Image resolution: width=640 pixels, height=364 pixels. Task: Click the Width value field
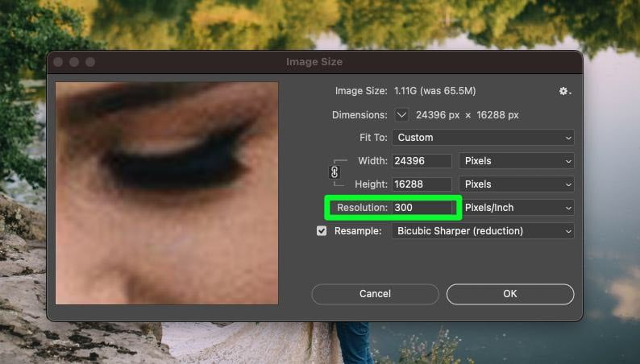coord(422,161)
